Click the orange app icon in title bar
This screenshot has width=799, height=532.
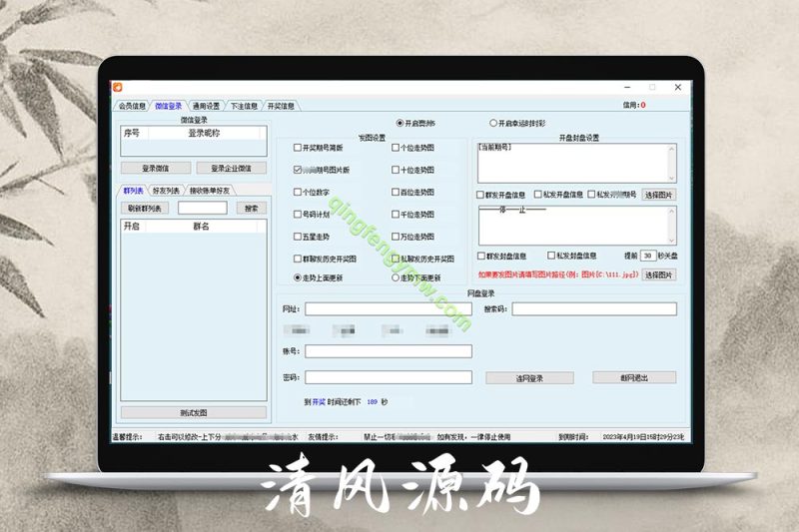(117, 87)
